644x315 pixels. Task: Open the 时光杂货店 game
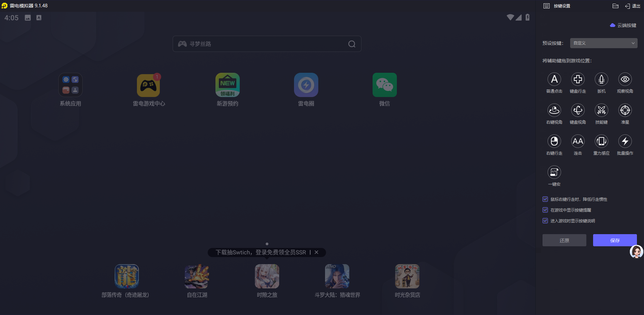coord(407,276)
